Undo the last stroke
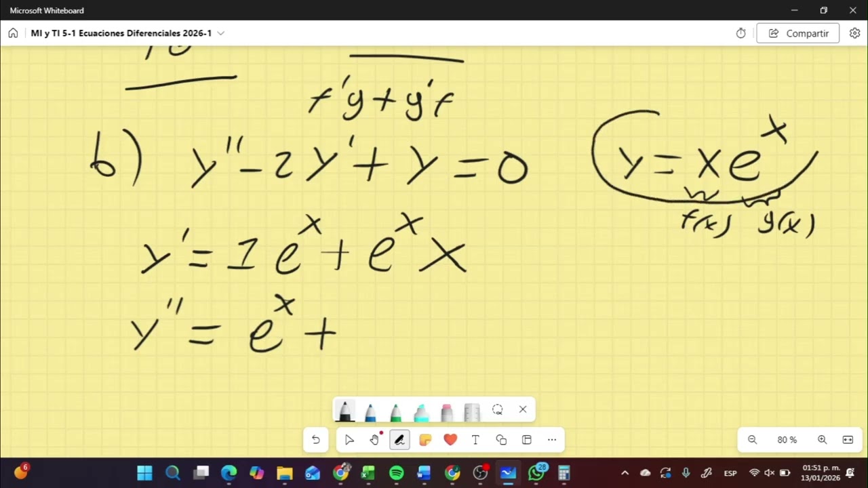Viewport: 868px width, 488px height. click(x=315, y=440)
